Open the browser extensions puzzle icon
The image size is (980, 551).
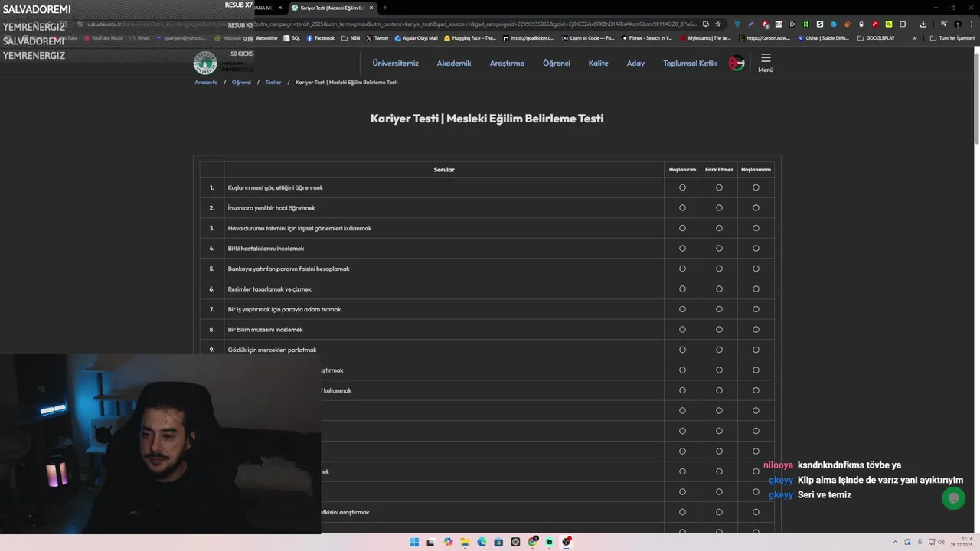pyautogui.click(x=903, y=24)
